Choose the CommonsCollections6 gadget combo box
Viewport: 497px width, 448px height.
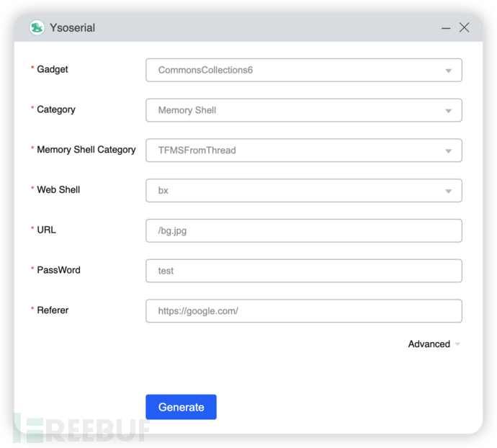coord(304,70)
